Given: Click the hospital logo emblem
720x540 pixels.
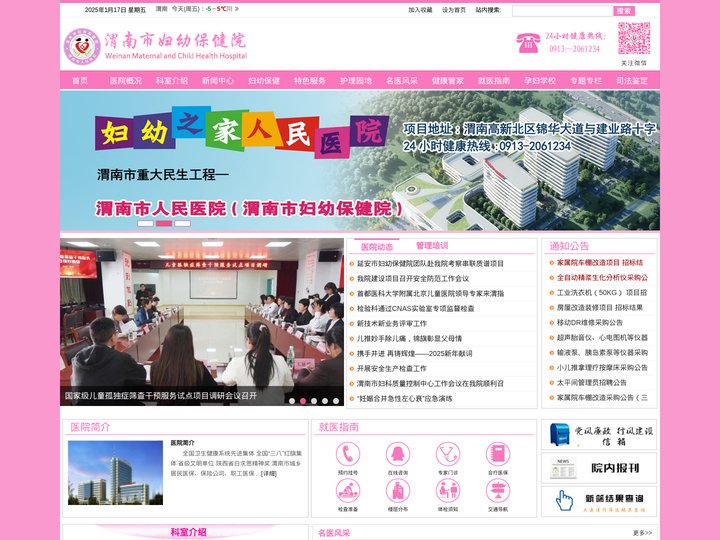Looking at the screenshot, I should pos(82,46).
